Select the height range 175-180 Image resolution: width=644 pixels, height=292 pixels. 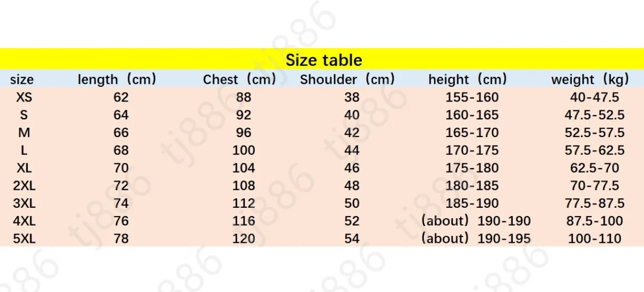tap(472, 168)
